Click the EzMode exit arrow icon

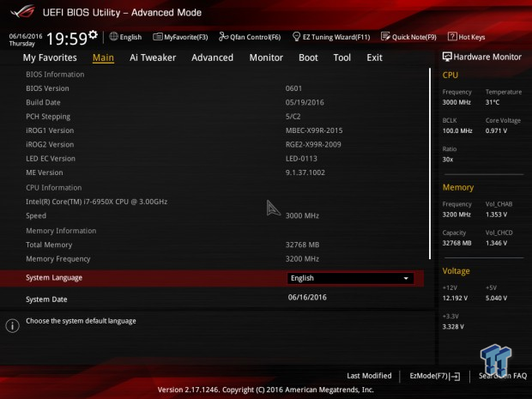[455, 377]
